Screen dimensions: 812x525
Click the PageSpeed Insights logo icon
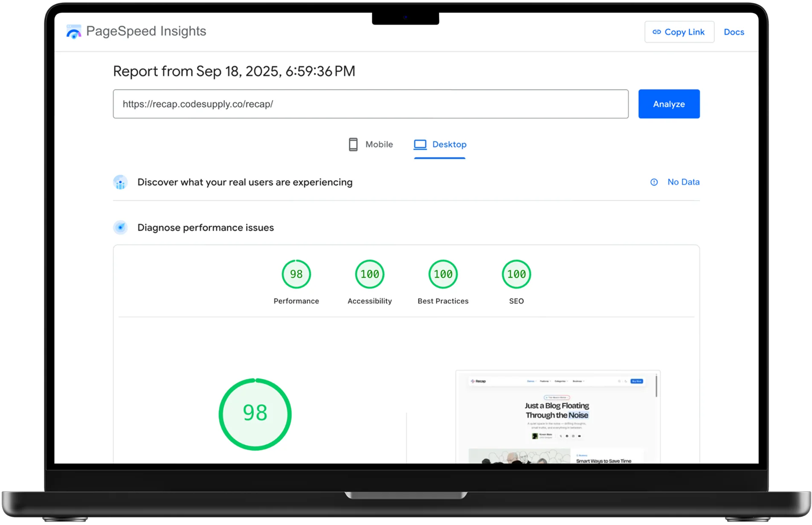point(74,32)
